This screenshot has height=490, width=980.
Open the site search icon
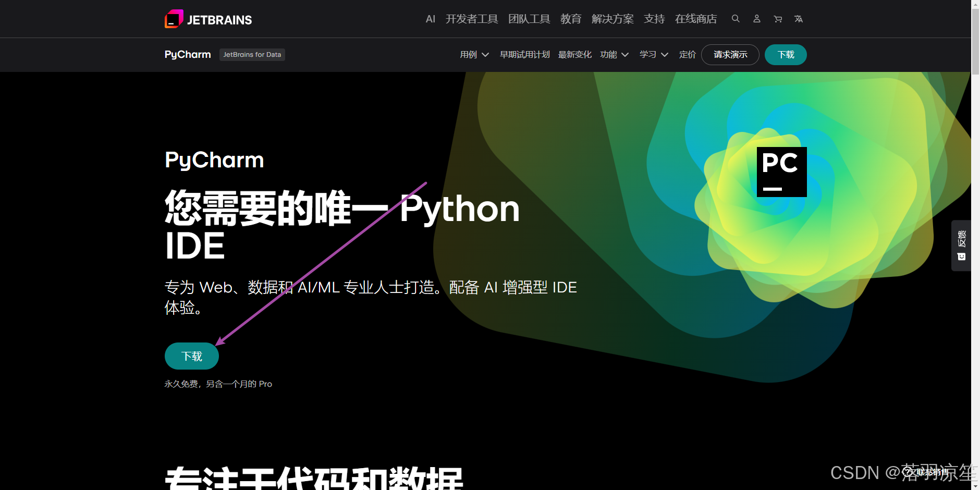736,19
